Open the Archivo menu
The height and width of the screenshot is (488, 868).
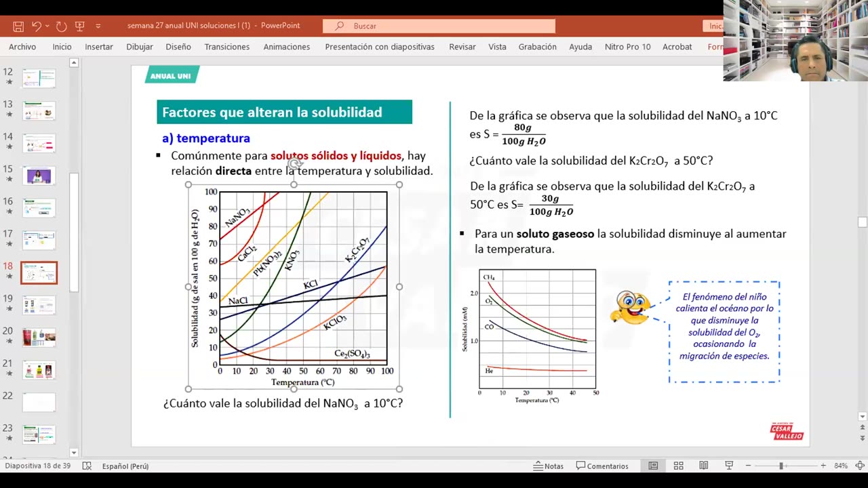tap(22, 47)
